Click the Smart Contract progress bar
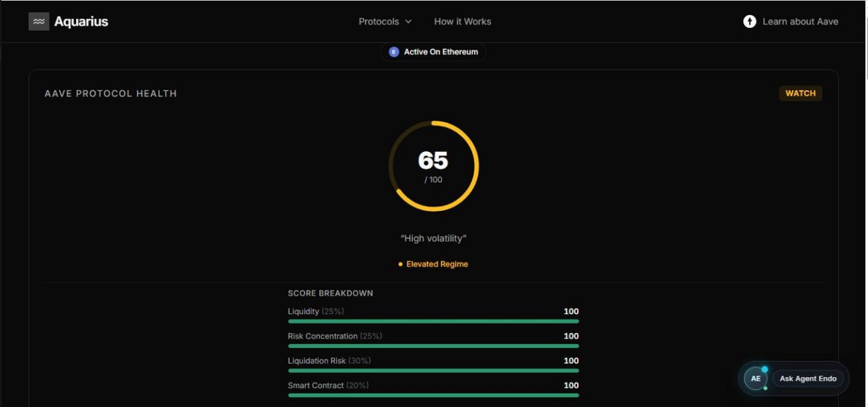 pyautogui.click(x=433, y=395)
